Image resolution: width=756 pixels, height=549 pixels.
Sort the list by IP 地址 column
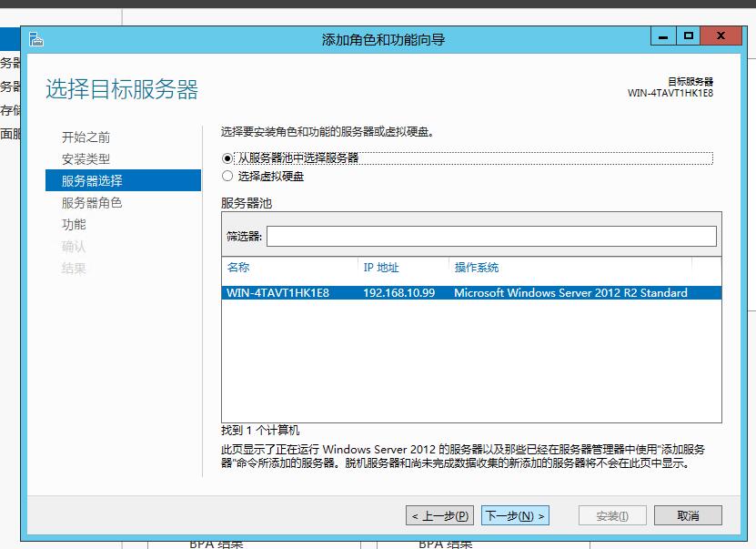click(x=382, y=268)
